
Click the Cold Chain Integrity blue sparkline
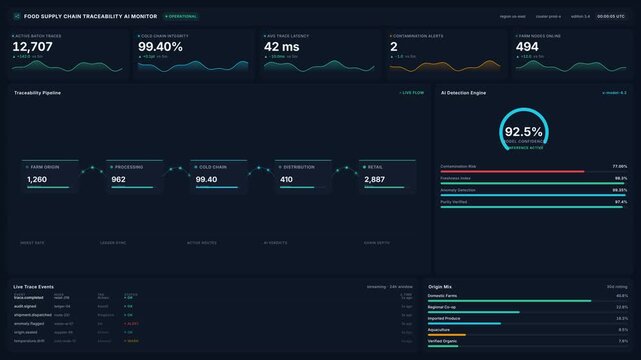point(193,66)
